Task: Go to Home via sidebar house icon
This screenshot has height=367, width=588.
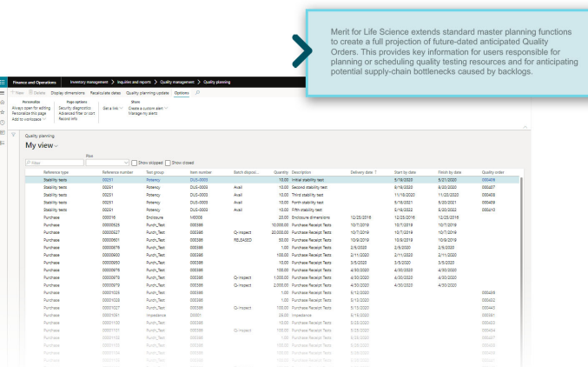Action: point(3,102)
